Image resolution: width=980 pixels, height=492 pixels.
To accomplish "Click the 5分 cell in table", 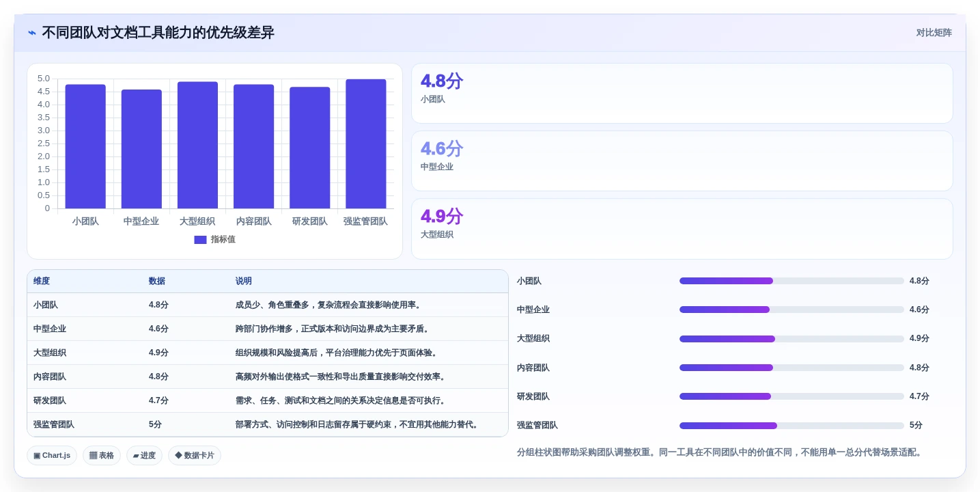I will point(155,424).
